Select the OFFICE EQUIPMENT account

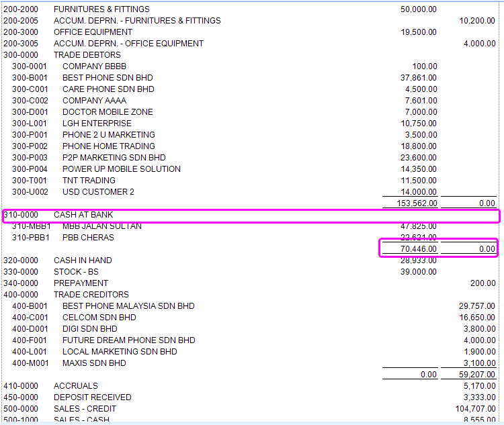(x=249, y=32)
